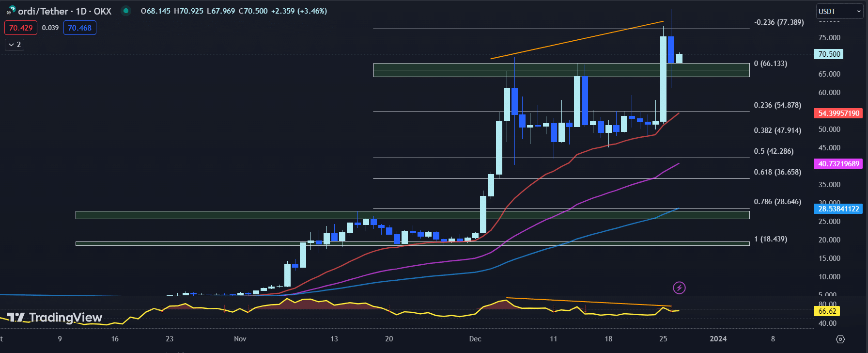868x353 pixels.
Task: Click the yellow RSI value label 66.62
Action: 827,311
